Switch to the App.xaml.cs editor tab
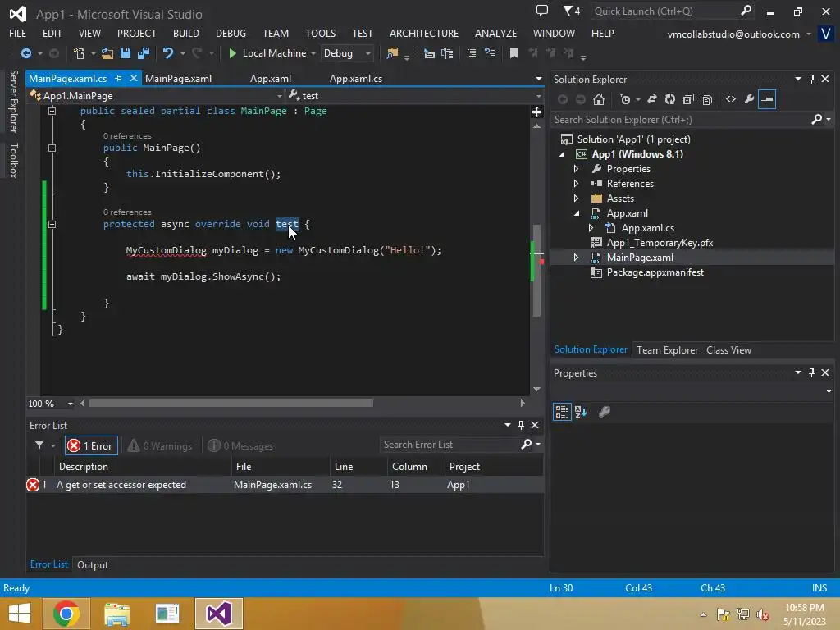This screenshot has width=840, height=630. click(356, 78)
